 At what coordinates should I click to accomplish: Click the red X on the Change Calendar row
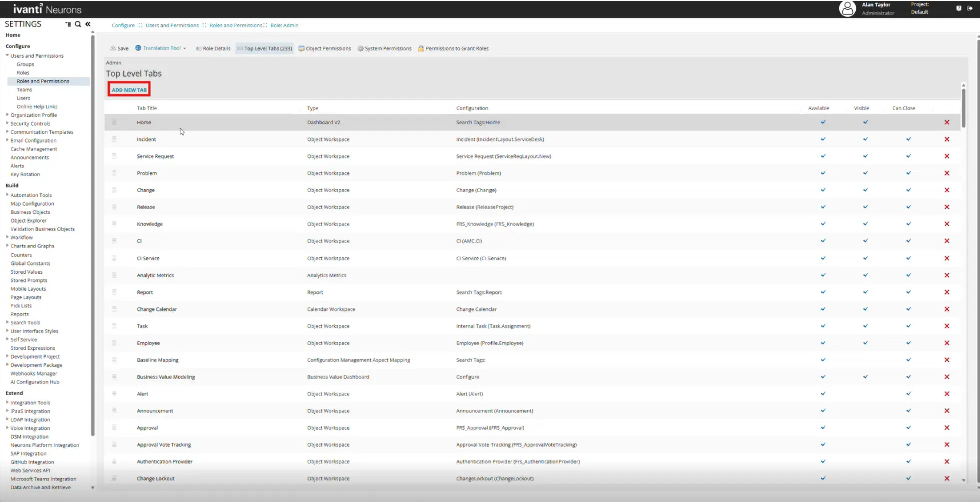(947, 309)
